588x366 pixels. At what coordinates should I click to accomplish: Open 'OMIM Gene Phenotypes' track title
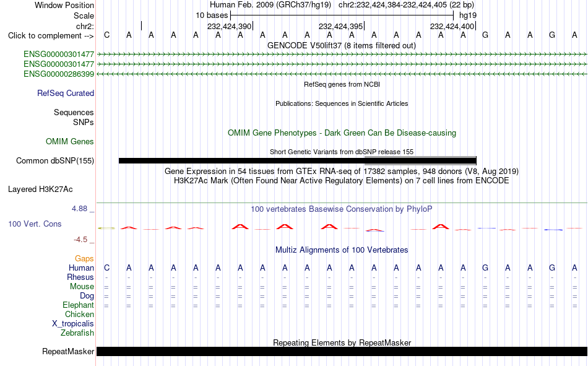pos(342,133)
